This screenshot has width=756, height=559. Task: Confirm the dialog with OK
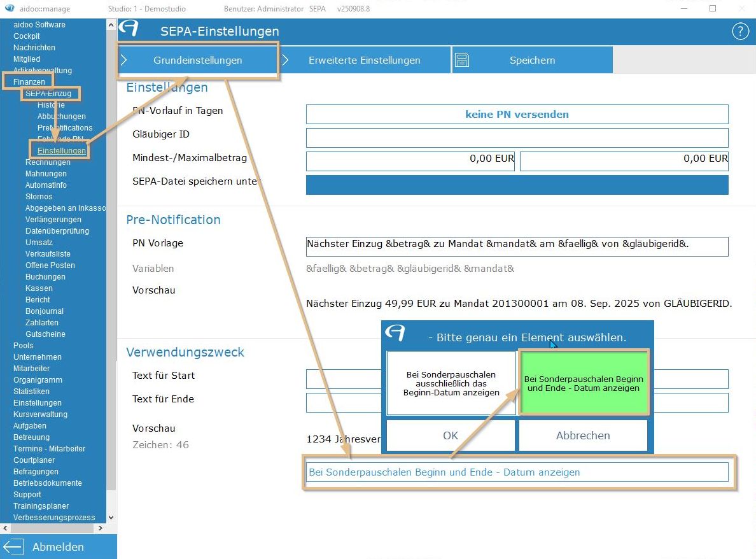pyautogui.click(x=451, y=436)
